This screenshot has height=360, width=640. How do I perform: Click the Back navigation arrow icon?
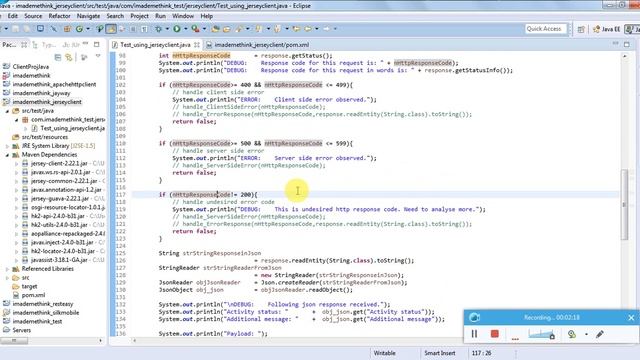tap(307, 29)
